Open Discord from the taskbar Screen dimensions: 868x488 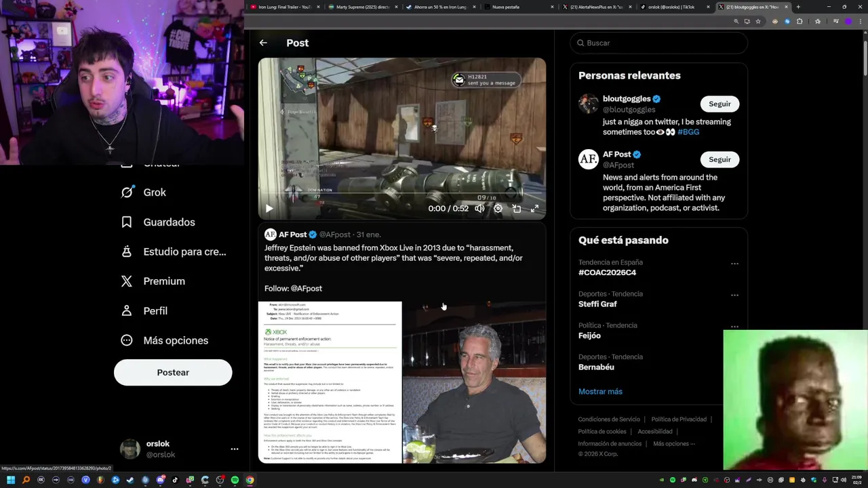click(160, 481)
